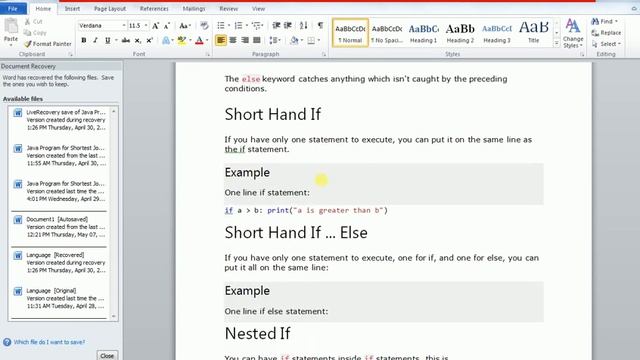Open the Styles pane launcher
The image size is (640, 360).
click(582, 54)
